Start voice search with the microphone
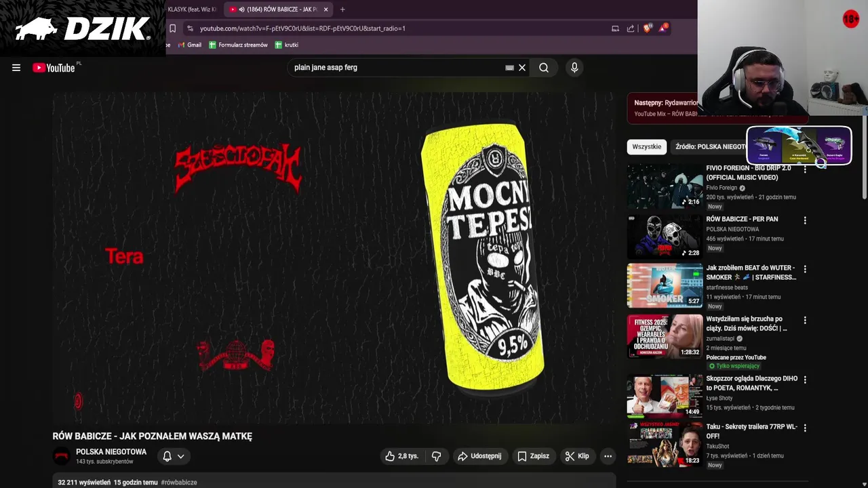Image resolution: width=868 pixels, height=488 pixels. point(574,68)
